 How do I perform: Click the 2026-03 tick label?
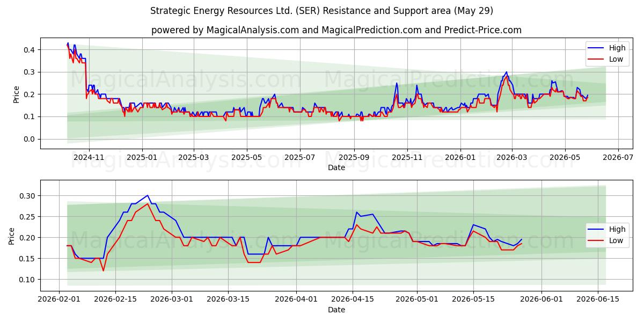(x=511, y=158)
